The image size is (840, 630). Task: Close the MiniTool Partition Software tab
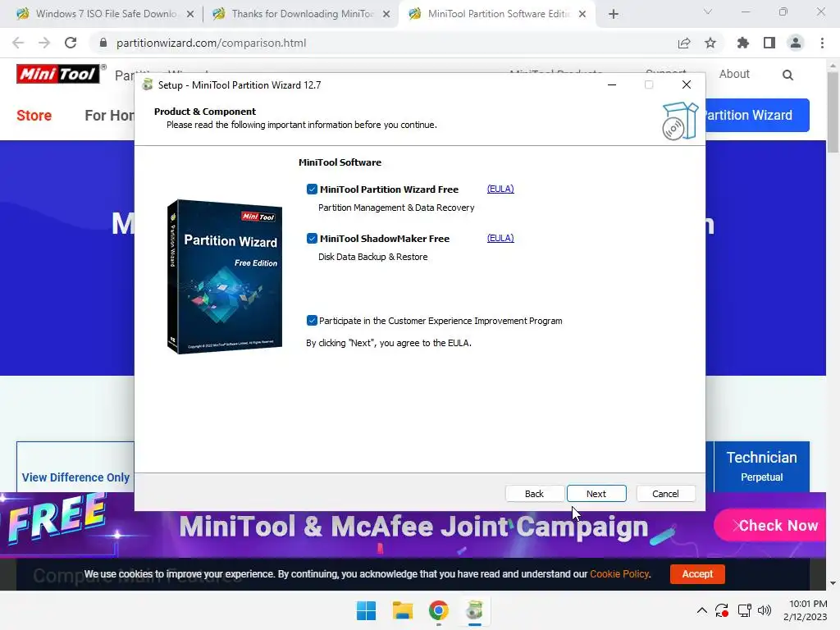[x=582, y=15]
